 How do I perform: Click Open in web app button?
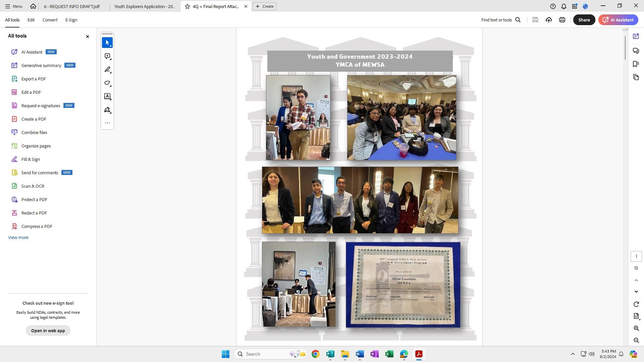[x=48, y=331]
